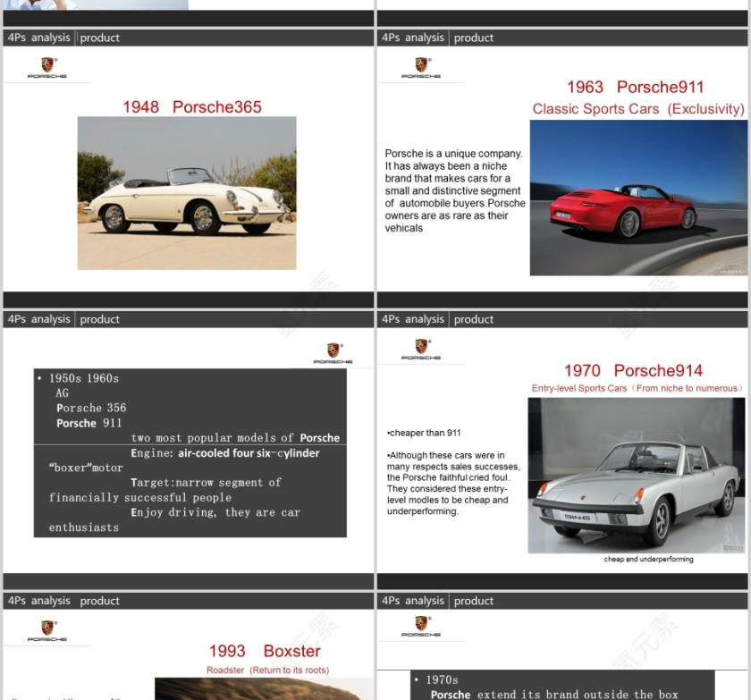
Task: Click the Porsche logo on the 1948 Porsche365 slide
Action: pos(47,68)
